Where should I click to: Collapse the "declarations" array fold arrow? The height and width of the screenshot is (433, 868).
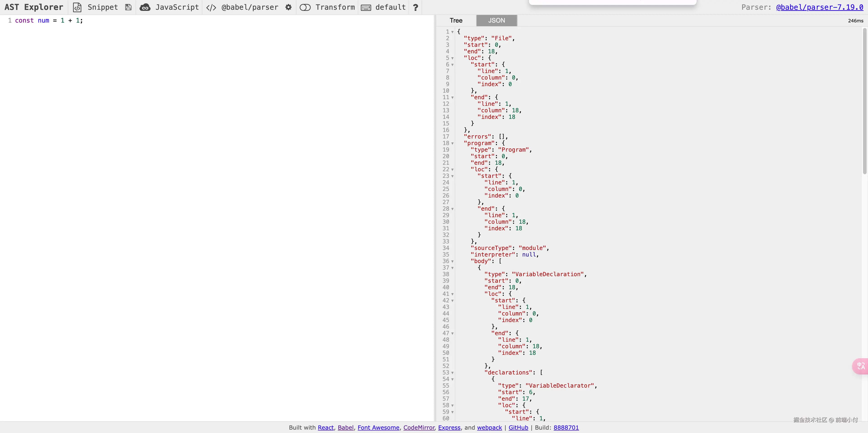(453, 373)
